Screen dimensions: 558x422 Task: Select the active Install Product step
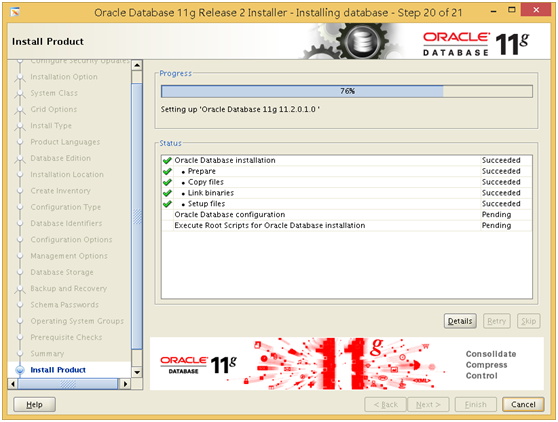(x=58, y=370)
